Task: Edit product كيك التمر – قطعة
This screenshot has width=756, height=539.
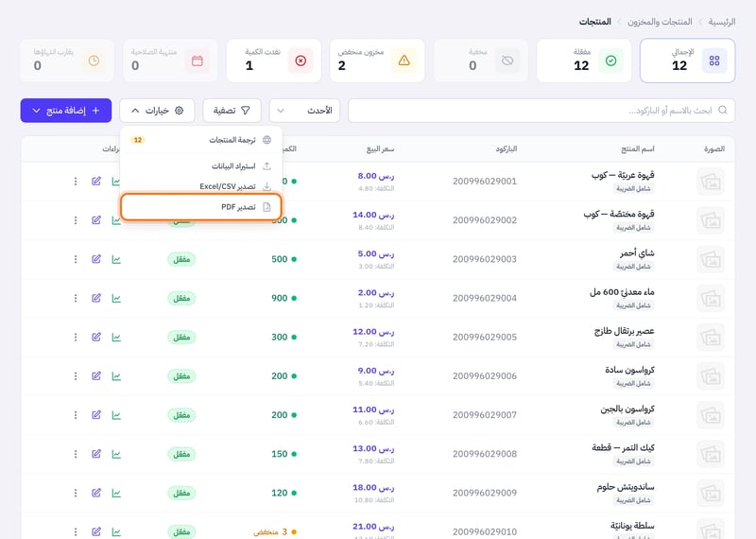Action: pyautogui.click(x=96, y=454)
